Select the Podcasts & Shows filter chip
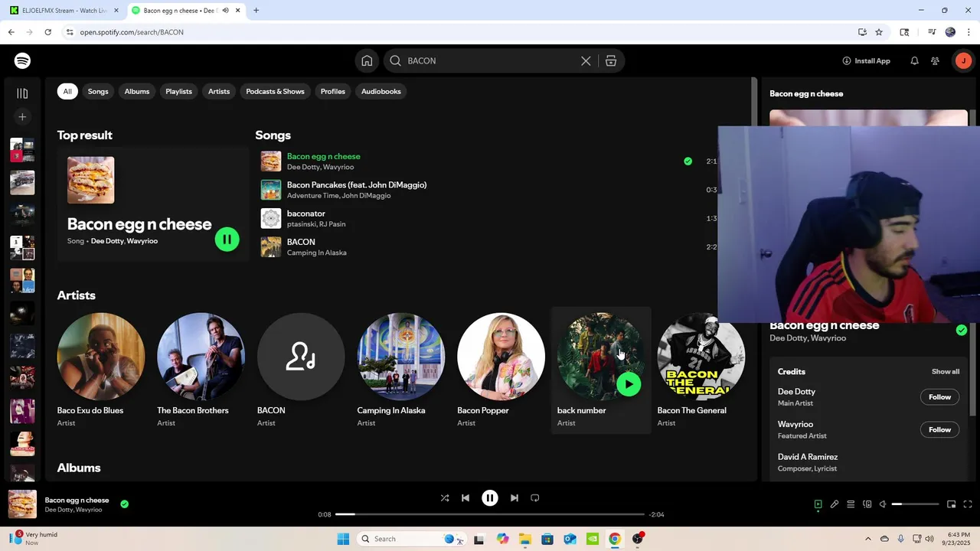 tap(275, 91)
